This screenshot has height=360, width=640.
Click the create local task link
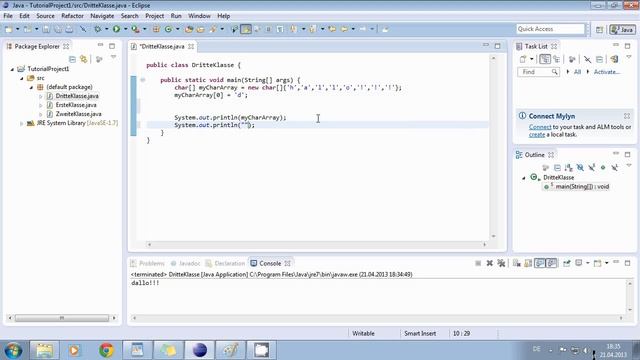(x=537, y=134)
